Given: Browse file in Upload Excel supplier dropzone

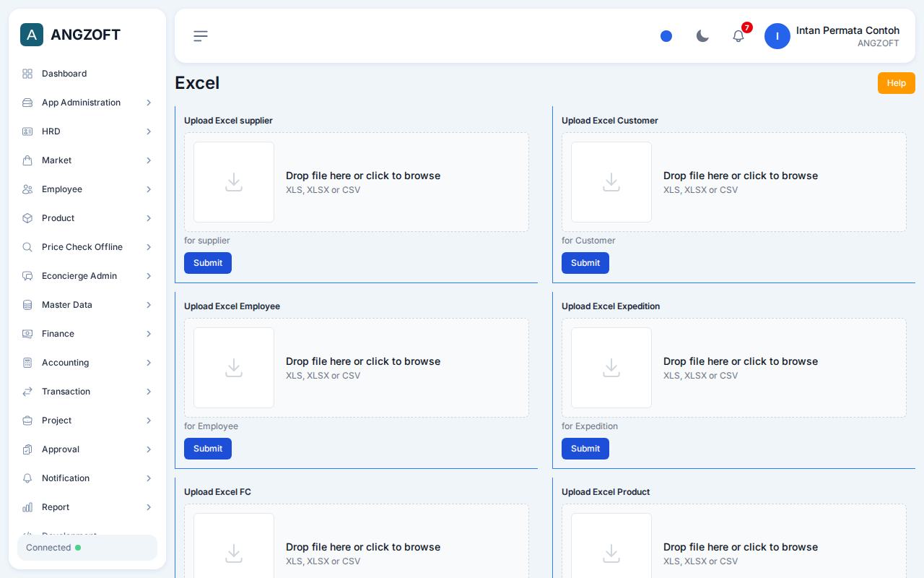Looking at the screenshot, I should pyautogui.click(x=357, y=182).
